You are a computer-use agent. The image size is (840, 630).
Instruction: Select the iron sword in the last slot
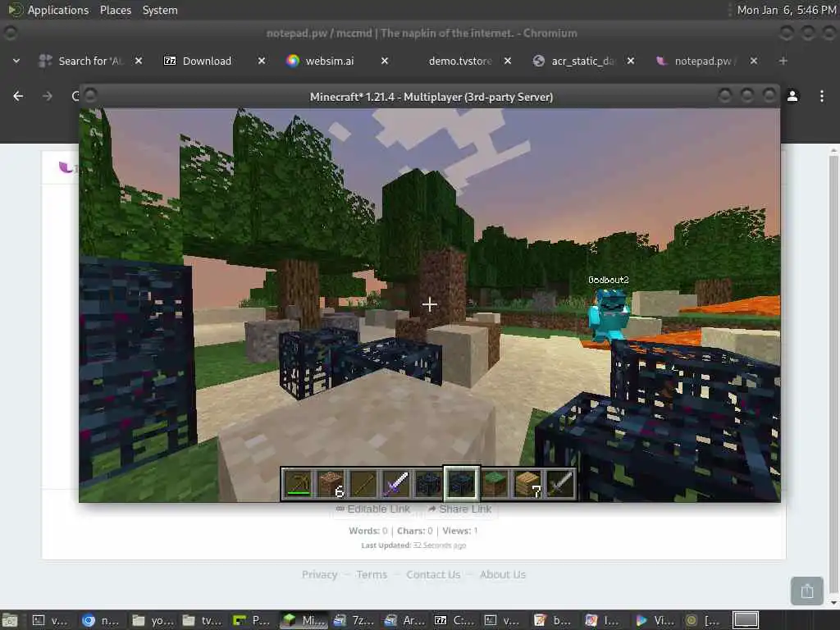(x=559, y=484)
